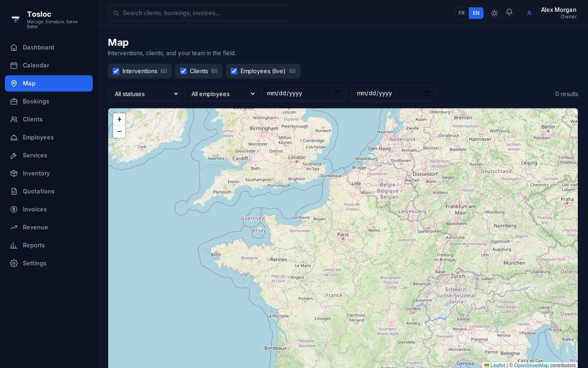Click the Employees hard-hat icon
Viewport: 588px width, 368px height.
click(x=14, y=137)
